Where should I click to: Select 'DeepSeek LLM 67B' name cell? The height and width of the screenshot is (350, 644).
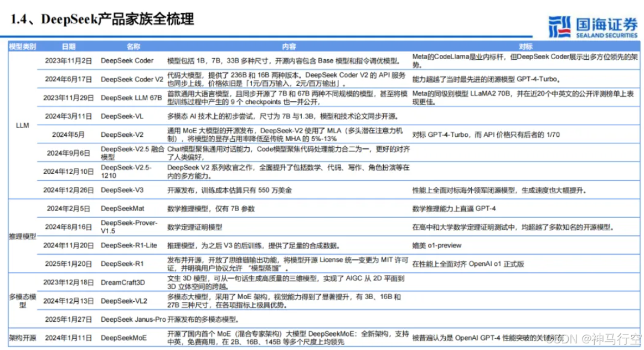pyautogui.click(x=131, y=98)
